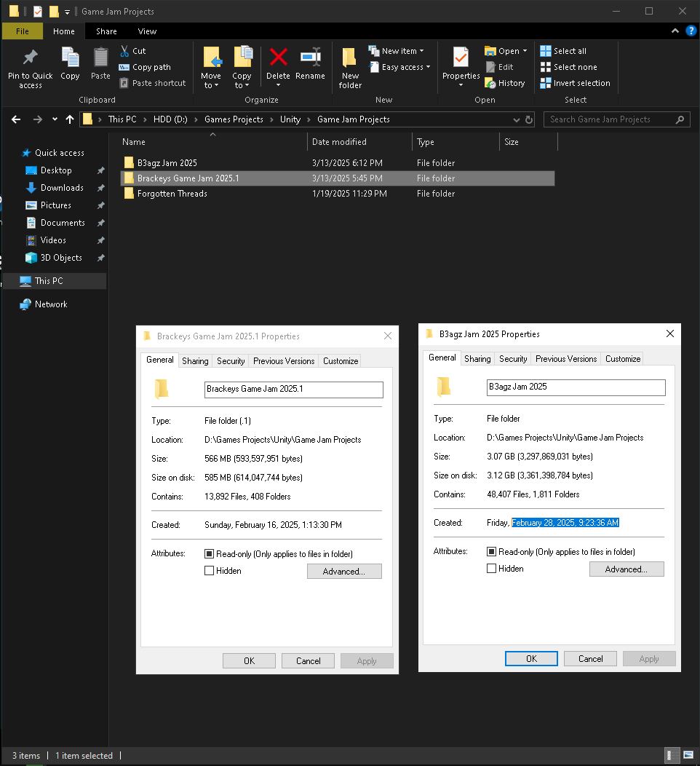Open Quick Access Toolbar customize dropdown

[x=67, y=12]
